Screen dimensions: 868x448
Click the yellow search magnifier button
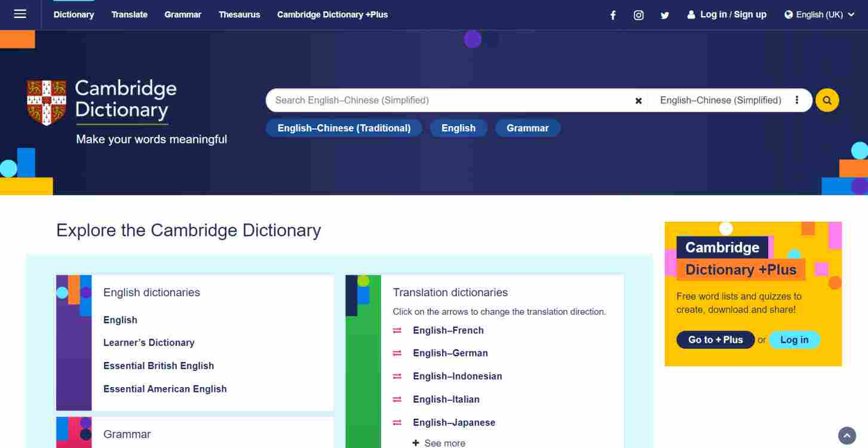click(827, 100)
